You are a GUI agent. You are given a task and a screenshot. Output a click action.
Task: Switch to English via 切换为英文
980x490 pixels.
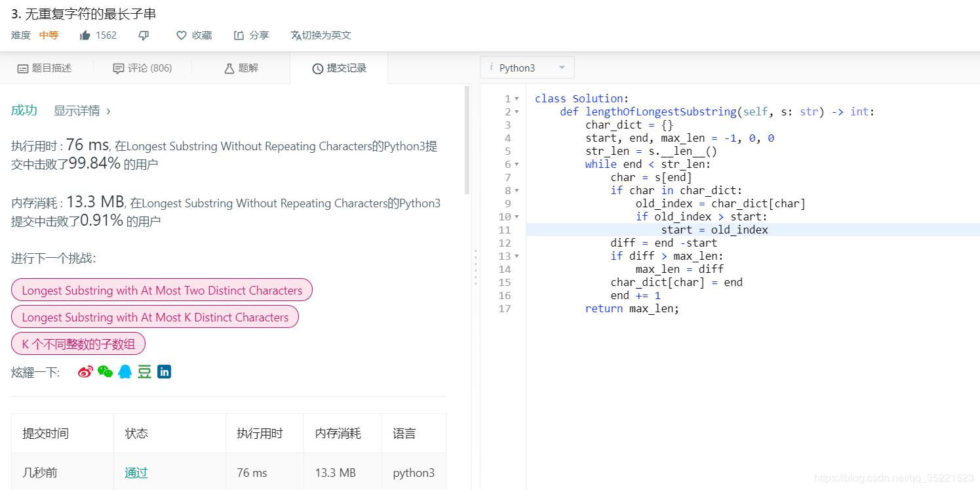[321, 35]
